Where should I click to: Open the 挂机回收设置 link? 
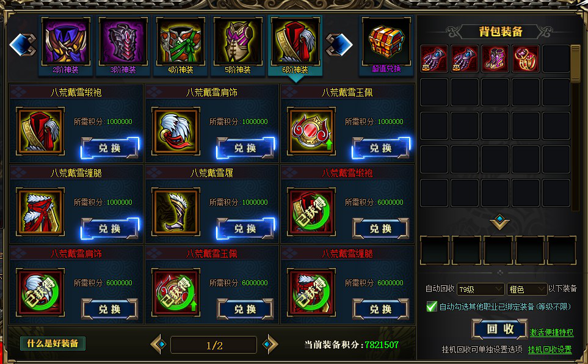point(550,350)
